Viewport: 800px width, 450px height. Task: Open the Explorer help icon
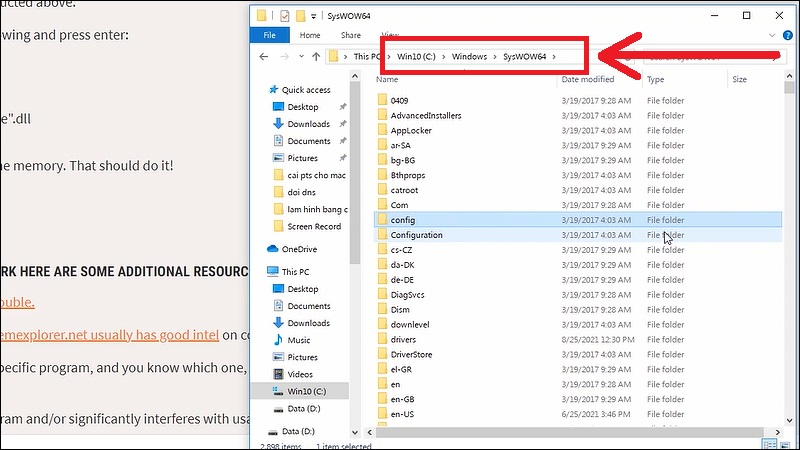(788, 35)
